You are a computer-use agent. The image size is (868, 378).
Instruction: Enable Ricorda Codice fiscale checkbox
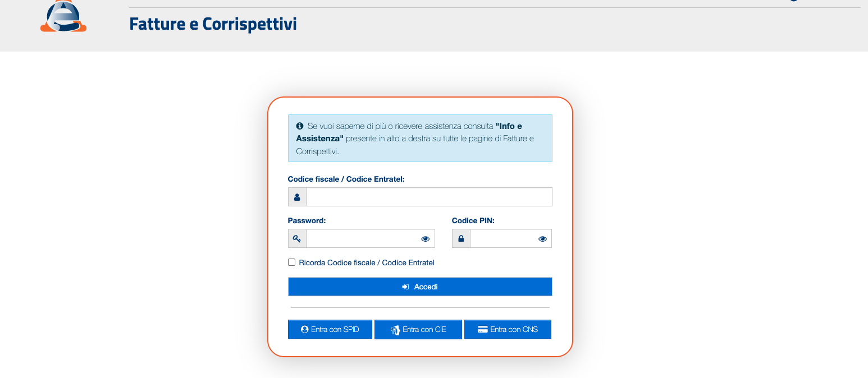(291, 262)
